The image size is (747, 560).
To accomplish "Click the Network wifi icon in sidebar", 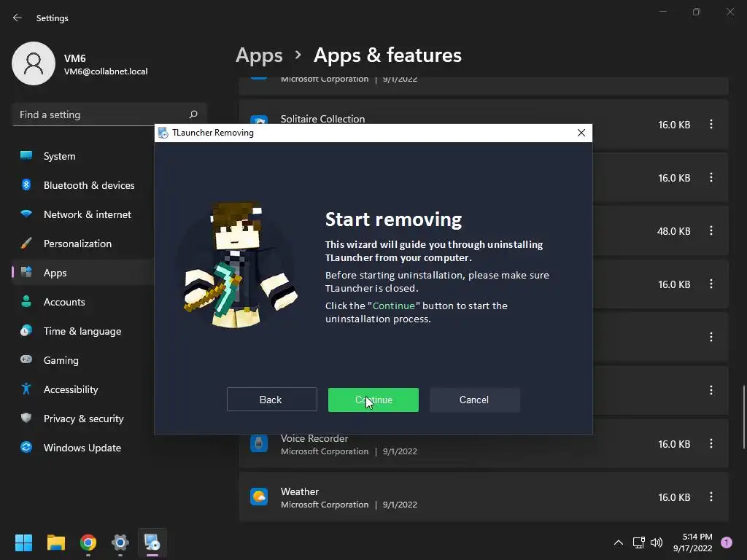I will point(26,214).
